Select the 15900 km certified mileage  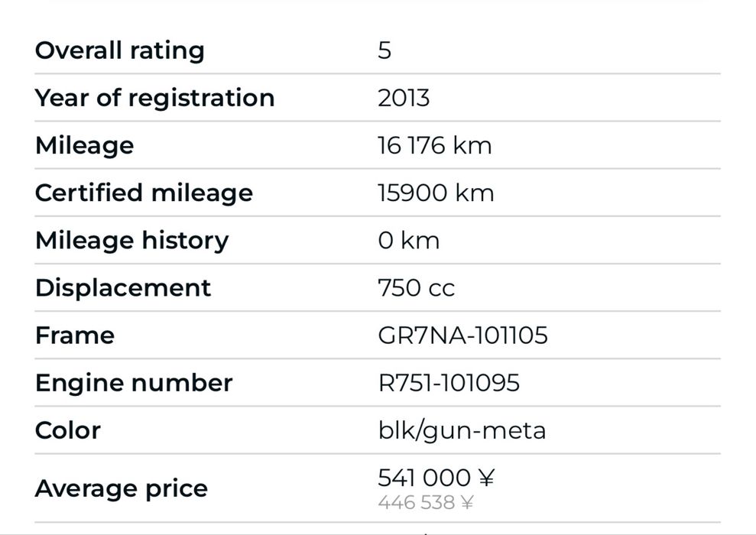436,193
